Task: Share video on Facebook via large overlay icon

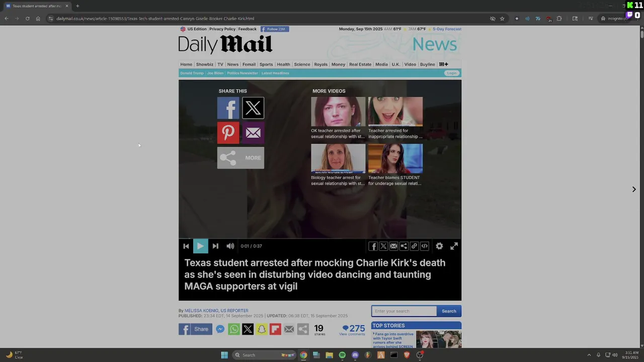Action: 228,108
